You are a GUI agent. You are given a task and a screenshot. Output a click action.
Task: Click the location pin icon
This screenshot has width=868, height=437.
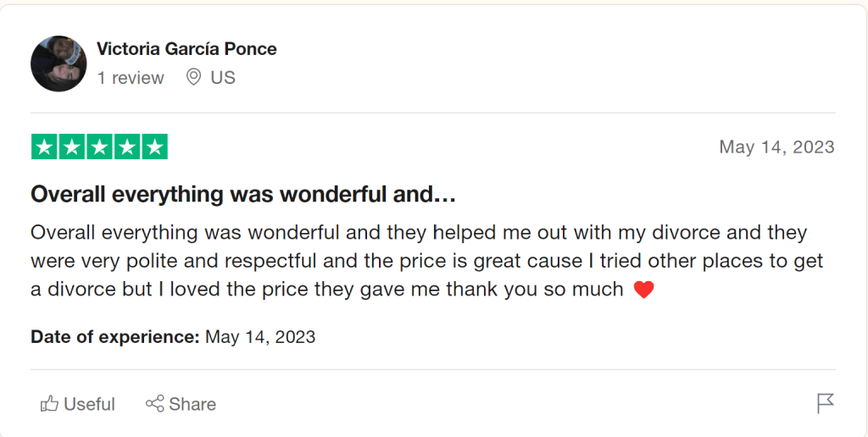tap(193, 77)
